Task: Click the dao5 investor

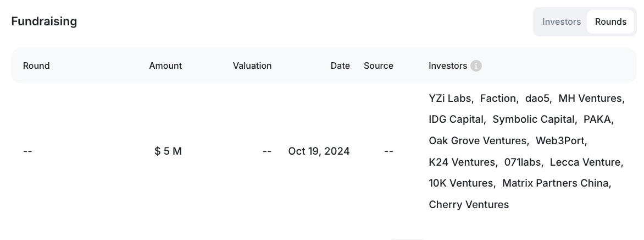Action: point(537,99)
